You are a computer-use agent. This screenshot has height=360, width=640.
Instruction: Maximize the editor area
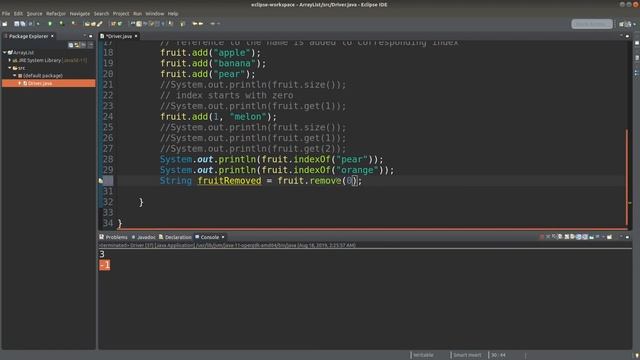click(x=627, y=36)
